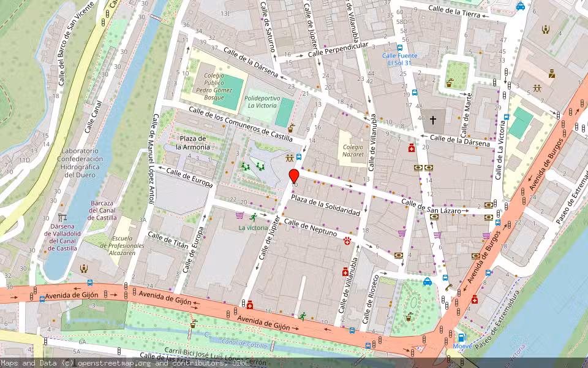Click the green La victoria label
Screen dimensions: 588x368
254,228
